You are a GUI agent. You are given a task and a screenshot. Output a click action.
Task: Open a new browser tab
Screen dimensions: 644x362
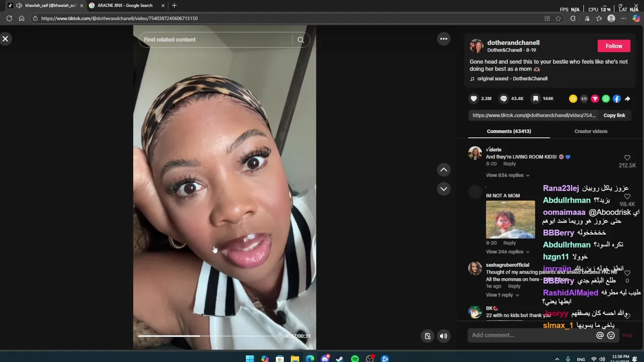(x=174, y=6)
